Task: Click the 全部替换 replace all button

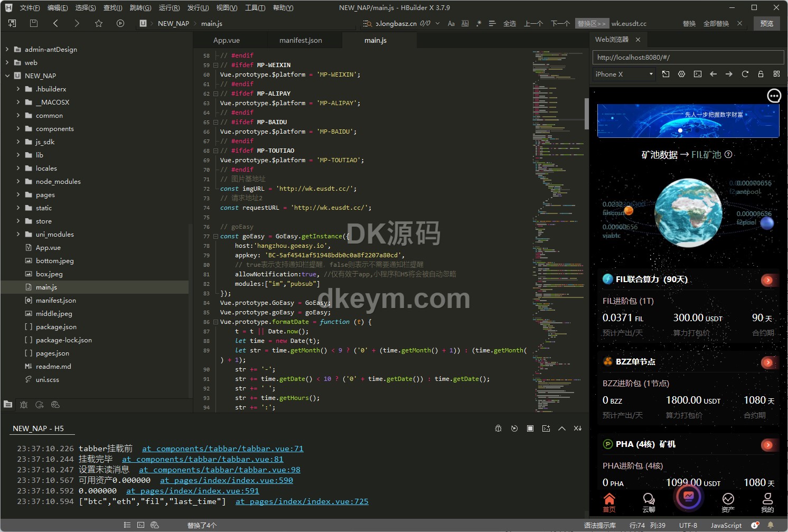Action: click(x=716, y=23)
